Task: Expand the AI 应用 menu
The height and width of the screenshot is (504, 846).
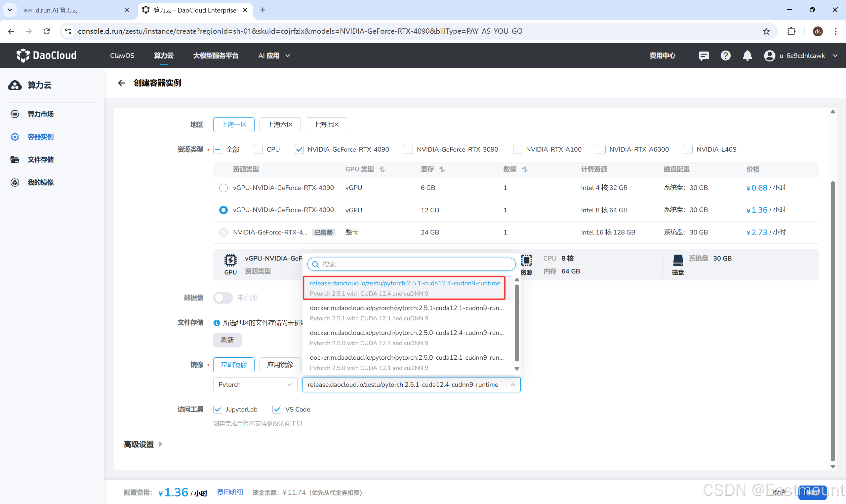Action: tap(274, 56)
